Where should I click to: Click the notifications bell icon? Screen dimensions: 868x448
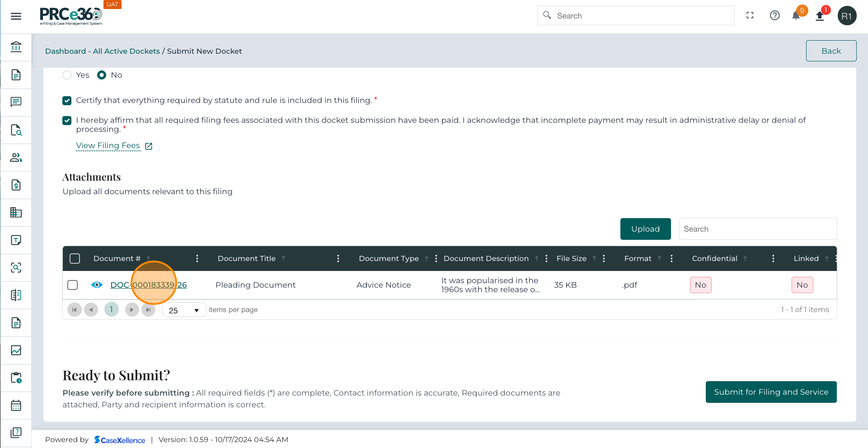tap(796, 16)
